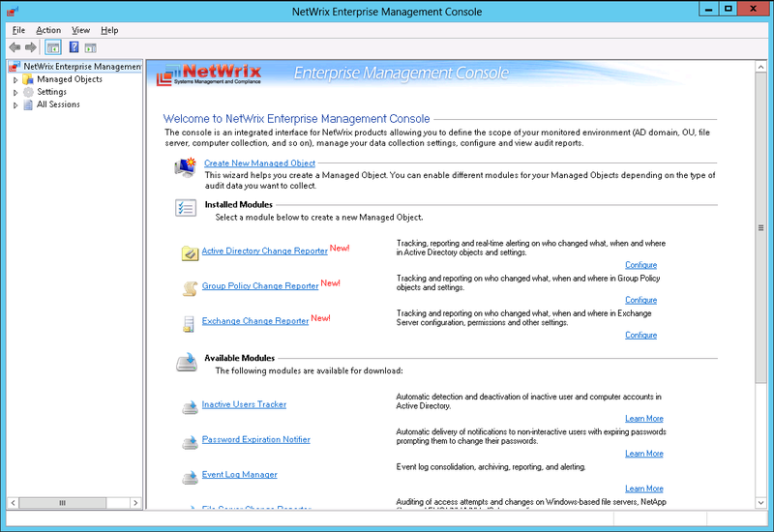Image resolution: width=774 pixels, height=532 pixels.
Task: Open Active Directory Change Reporter link
Action: [x=264, y=251]
